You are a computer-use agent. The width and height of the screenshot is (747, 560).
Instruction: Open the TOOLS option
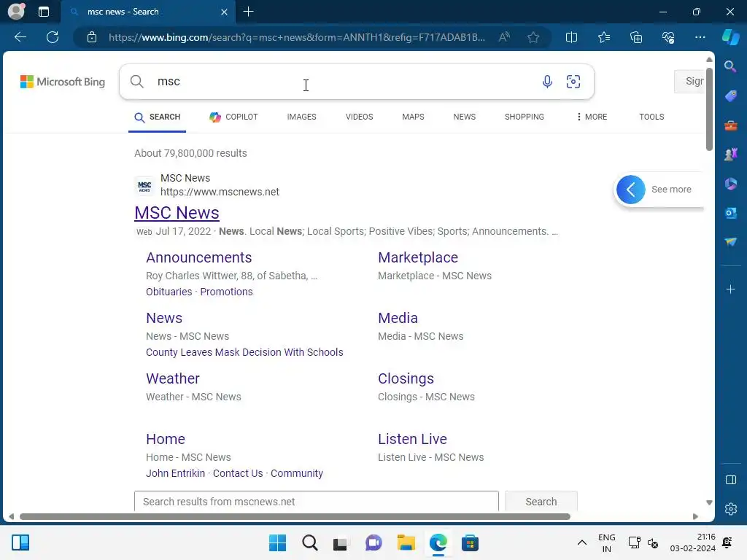651,117
